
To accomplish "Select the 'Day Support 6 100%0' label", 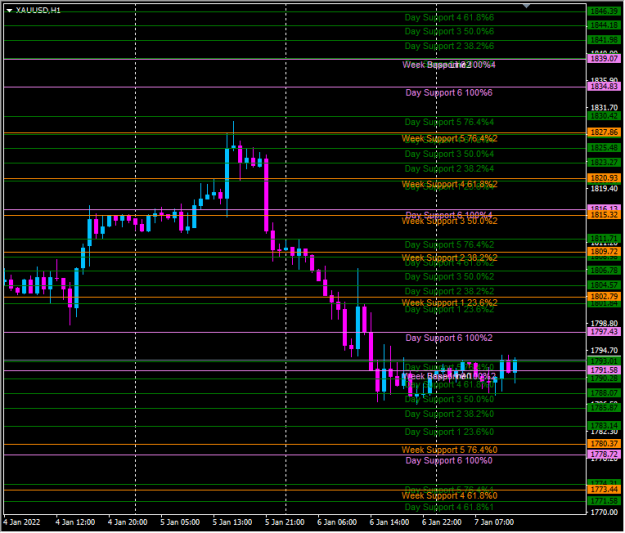I will click(x=449, y=461).
